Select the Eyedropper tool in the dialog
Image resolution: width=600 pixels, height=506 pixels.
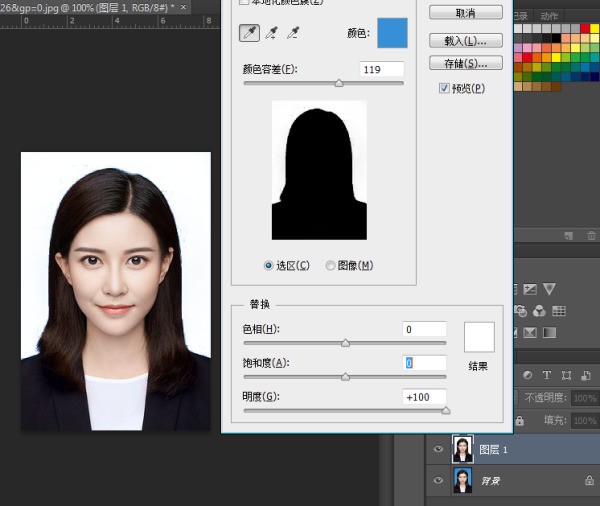point(248,34)
